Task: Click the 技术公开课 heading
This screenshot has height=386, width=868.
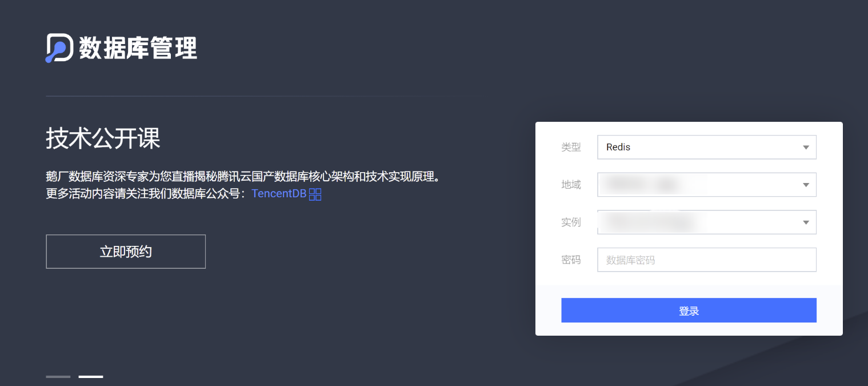Action: tap(103, 138)
